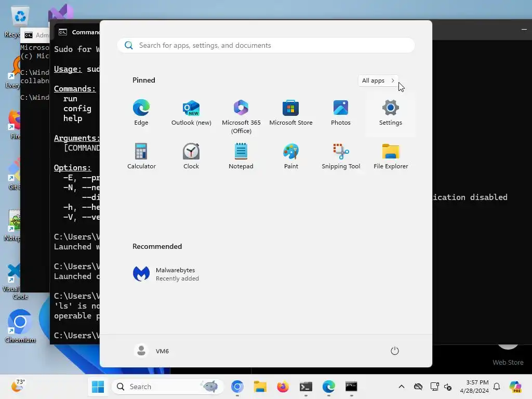The width and height of the screenshot is (532, 399).
Task: Click 'Options:' heading in Command Prompt
Action: (x=73, y=168)
